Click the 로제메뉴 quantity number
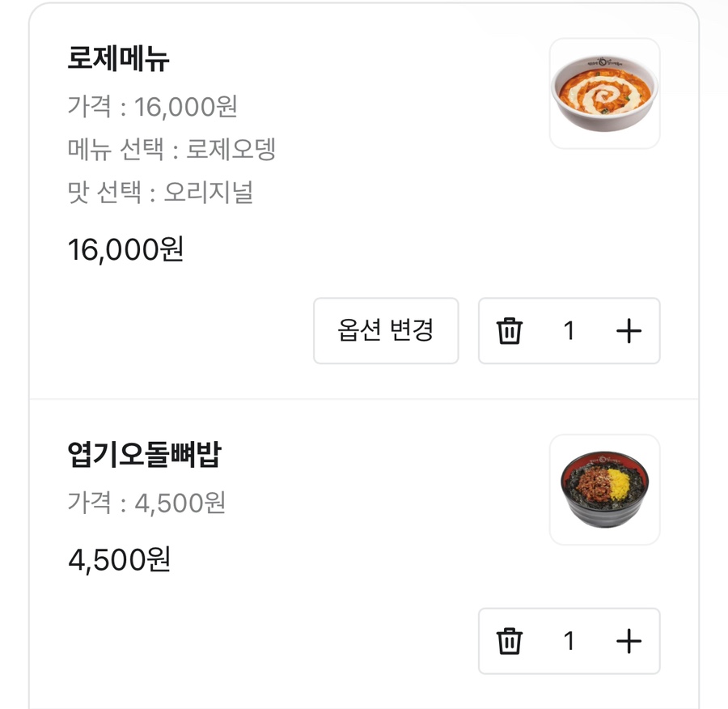Image resolution: width=728 pixels, height=709 pixels. pos(569,331)
